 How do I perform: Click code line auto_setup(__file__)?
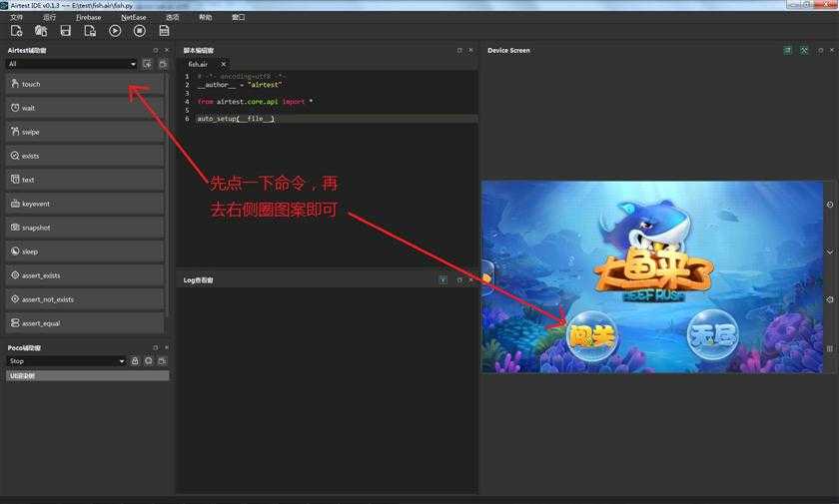[x=236, y=119]
